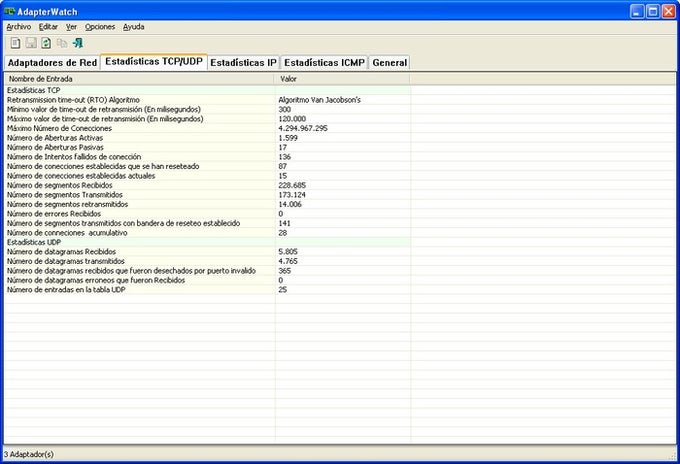The height and width of the screenshot is (464, 680).
Task: Select the Máximo valor de time-out row
Action: point(207,119)
